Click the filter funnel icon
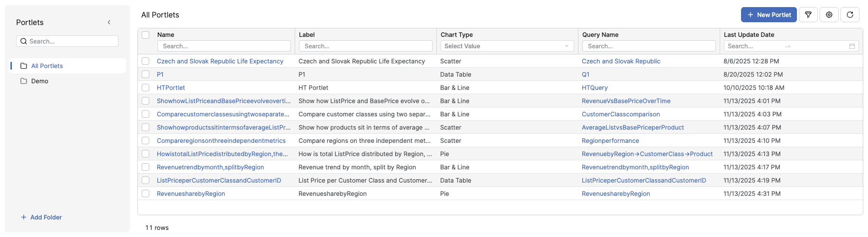 (x=808, y=15)
